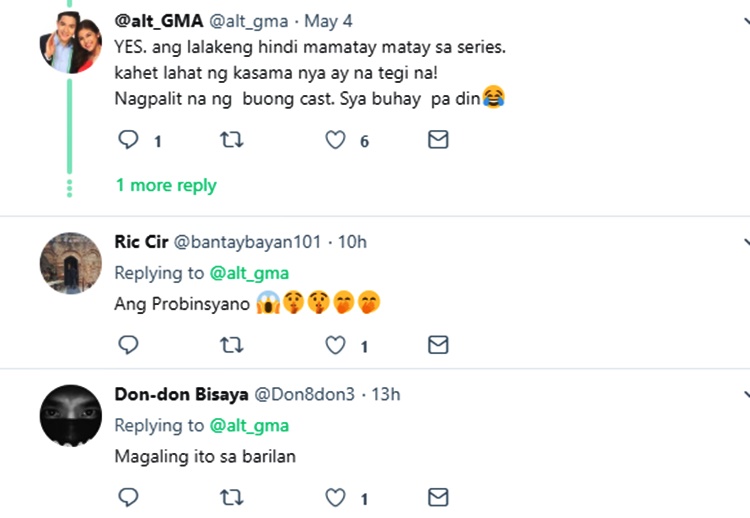Reply to Ric Cir's tweet
This screenshot has height=518, width=750.
(128, 345)
